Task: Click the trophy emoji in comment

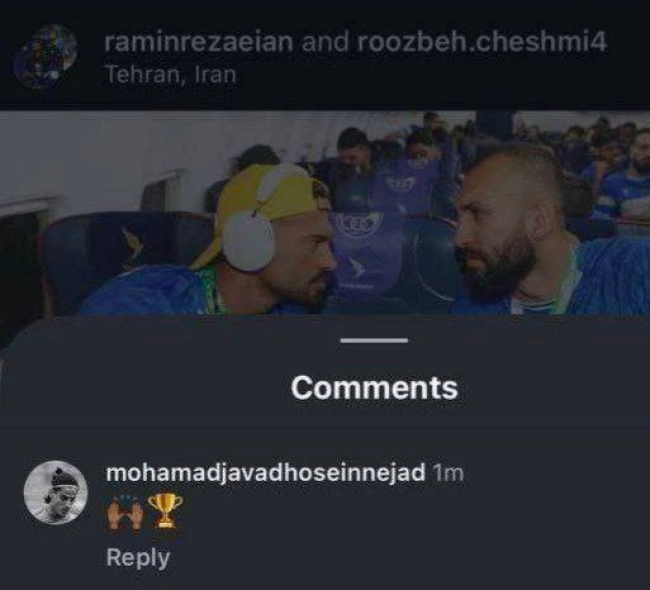Action: click(x=165, y=512)
